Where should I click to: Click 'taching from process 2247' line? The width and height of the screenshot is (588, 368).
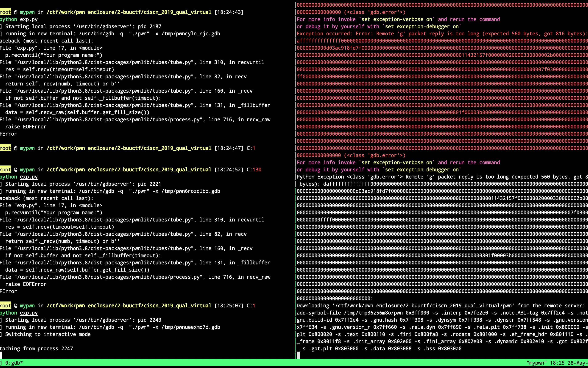click(36, 349)
